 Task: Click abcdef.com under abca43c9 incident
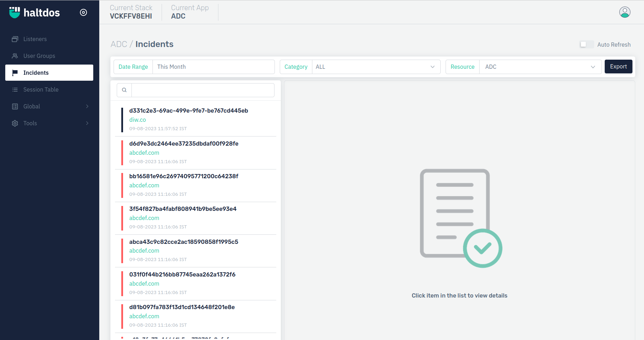tap(144, 251)
